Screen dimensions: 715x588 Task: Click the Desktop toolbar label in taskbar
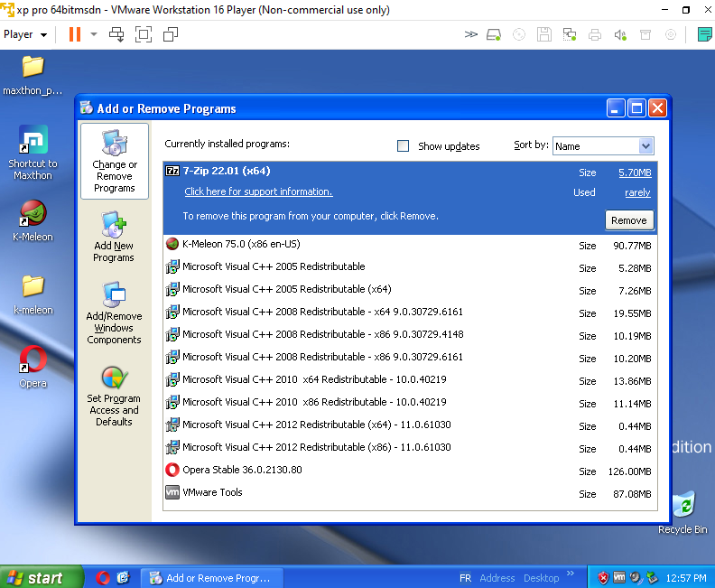[542, 578]
